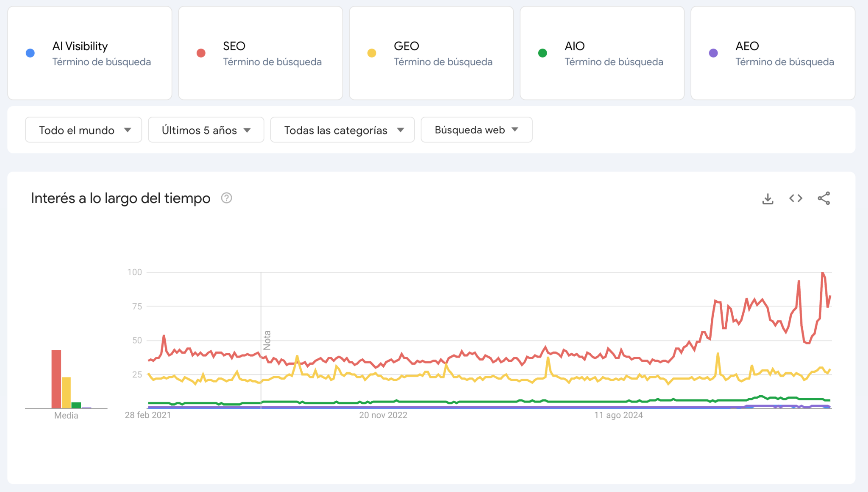Screen dimensions: 868x492
Task: Expand the Últimos 5 años time range dropdown
Action: (x=206, y=130)
